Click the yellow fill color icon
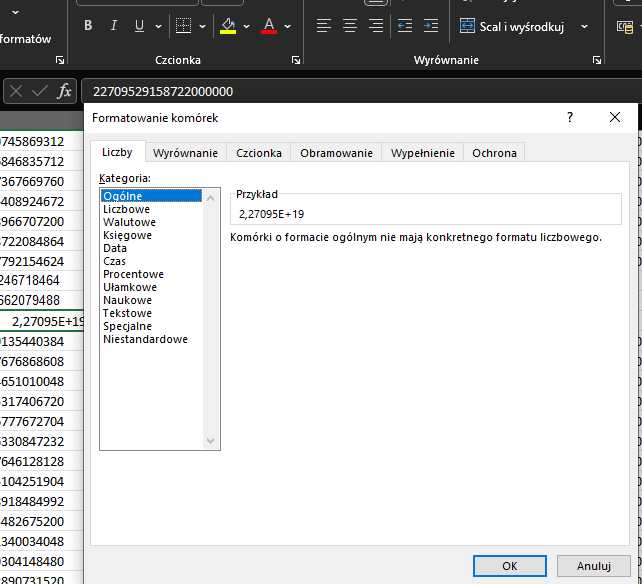The image size is (642, 584). coord(228,26)
